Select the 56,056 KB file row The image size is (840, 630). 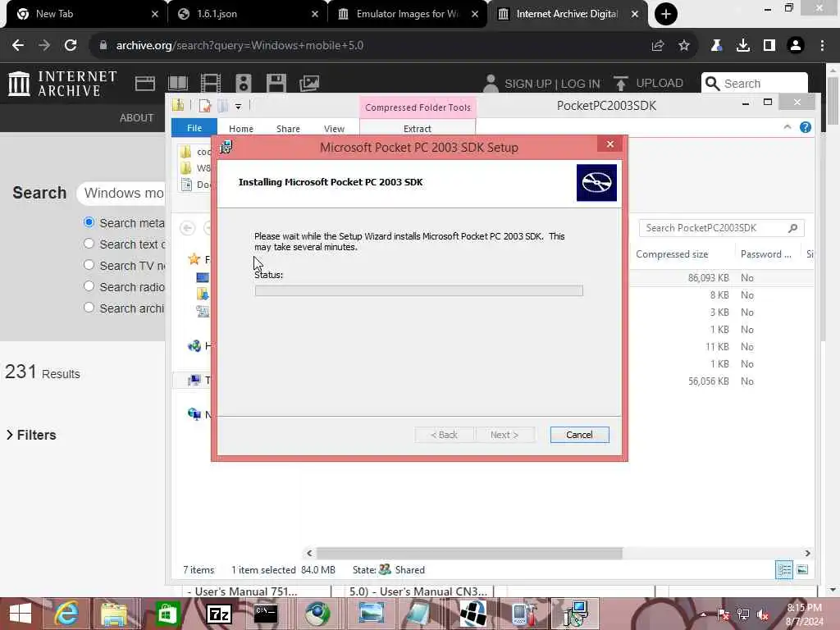click(721, 381)
